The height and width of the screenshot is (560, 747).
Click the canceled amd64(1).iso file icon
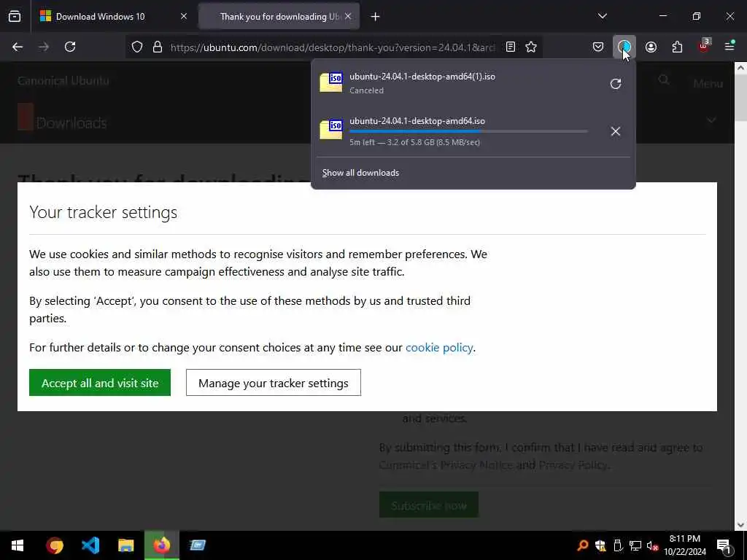[330, 82]
